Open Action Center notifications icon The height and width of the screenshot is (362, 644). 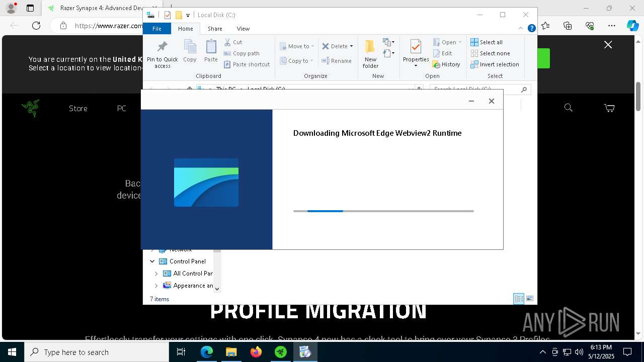[x=627, y=352]
